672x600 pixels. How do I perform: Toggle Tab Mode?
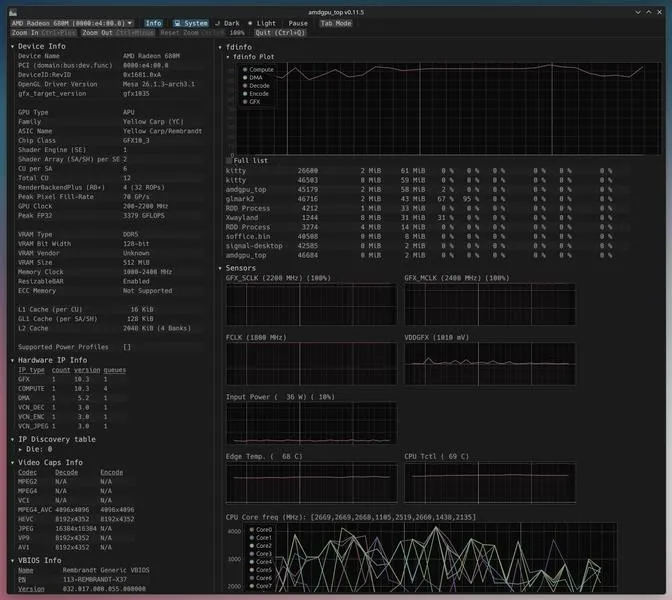(336, 23)
